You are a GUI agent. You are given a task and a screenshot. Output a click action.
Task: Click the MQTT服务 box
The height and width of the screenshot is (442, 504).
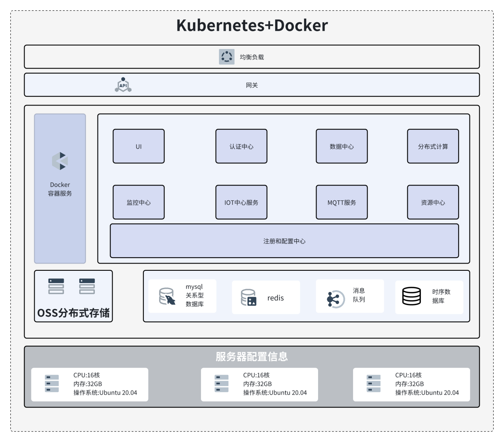tap(342, 202)
